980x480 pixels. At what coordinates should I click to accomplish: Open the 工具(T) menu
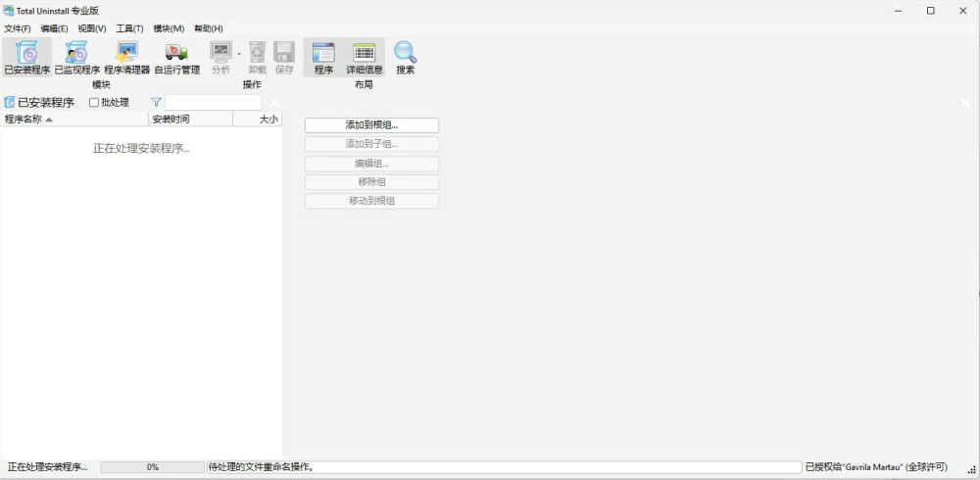pos(129,28)
